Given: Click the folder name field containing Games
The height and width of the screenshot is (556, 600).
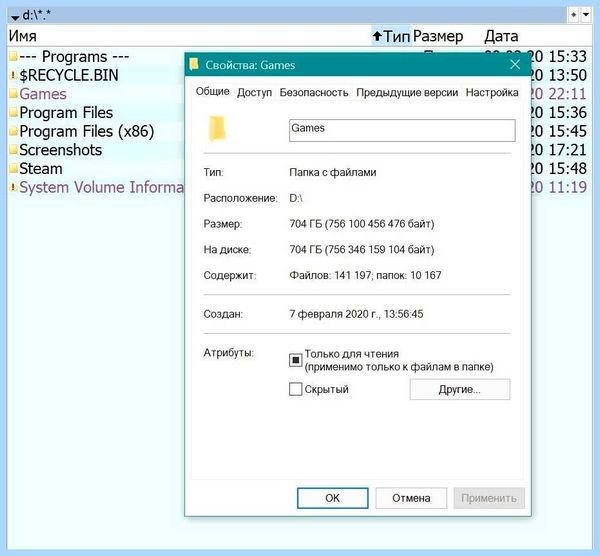Looking at the screenshot, I should 402,130.
